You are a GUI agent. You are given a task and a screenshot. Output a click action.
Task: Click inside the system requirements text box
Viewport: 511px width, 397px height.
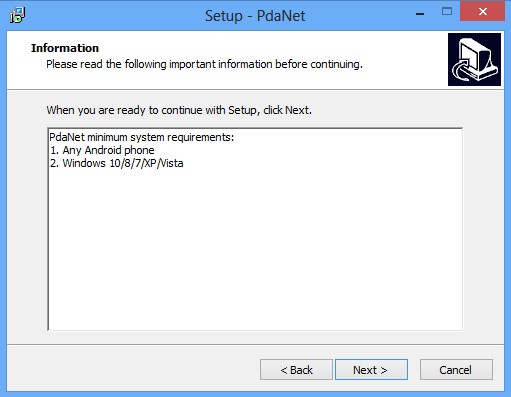(x=255, y=229)
